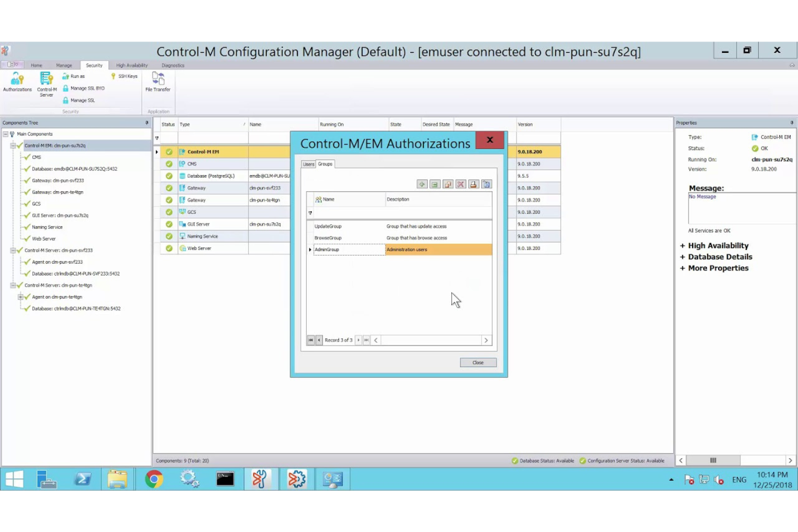798x532 pixels.
Task: Click the last blue toolbar icon in Authorizations
Action: (x=486, y=184)
